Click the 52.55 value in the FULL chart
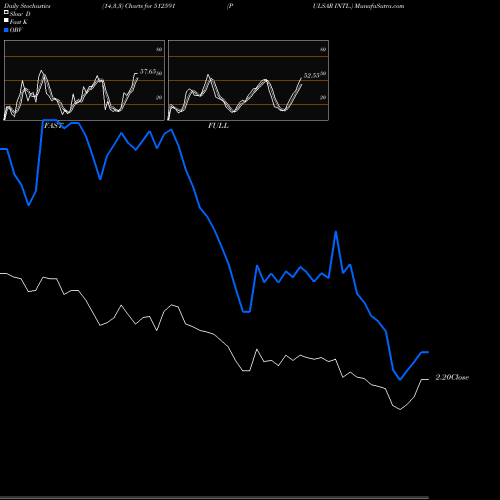The image size is (500, 500). pyautogui.click(x=312, y=76)
